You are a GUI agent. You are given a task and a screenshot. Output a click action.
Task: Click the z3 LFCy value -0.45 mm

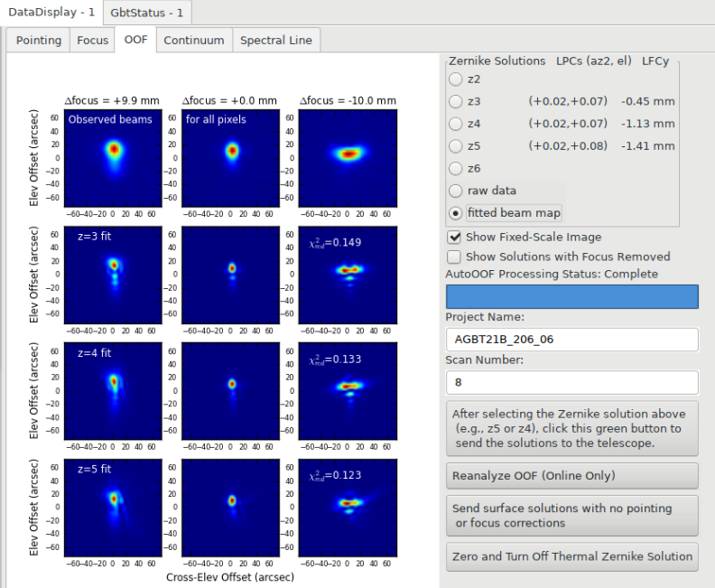point(648,101)
